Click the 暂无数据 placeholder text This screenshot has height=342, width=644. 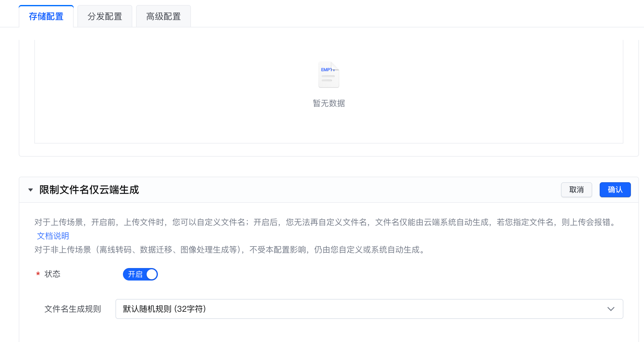click(x=329, y=103)
